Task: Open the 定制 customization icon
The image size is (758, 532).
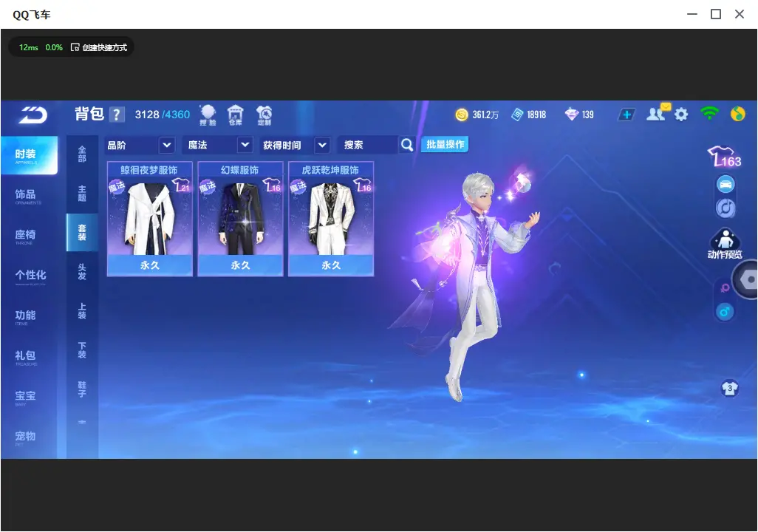Action: pyautogui.click(x=264, y=115)
